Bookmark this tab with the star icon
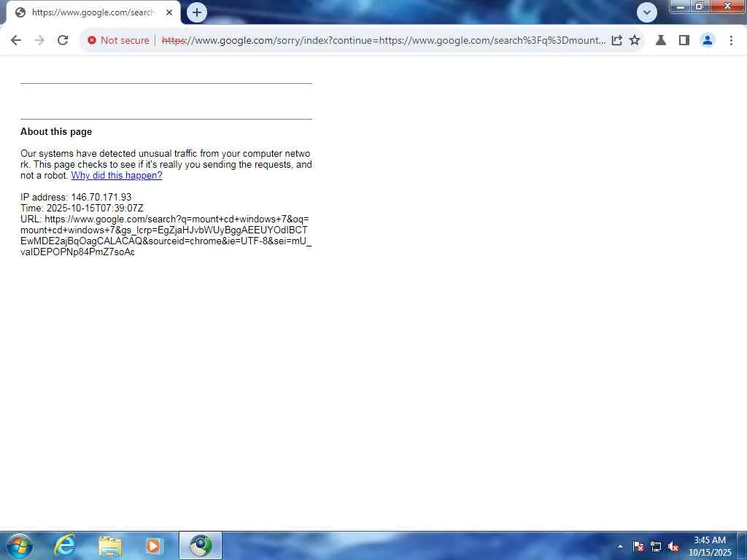Viewport: 747px width, 560px height. [x=635, y=41]
